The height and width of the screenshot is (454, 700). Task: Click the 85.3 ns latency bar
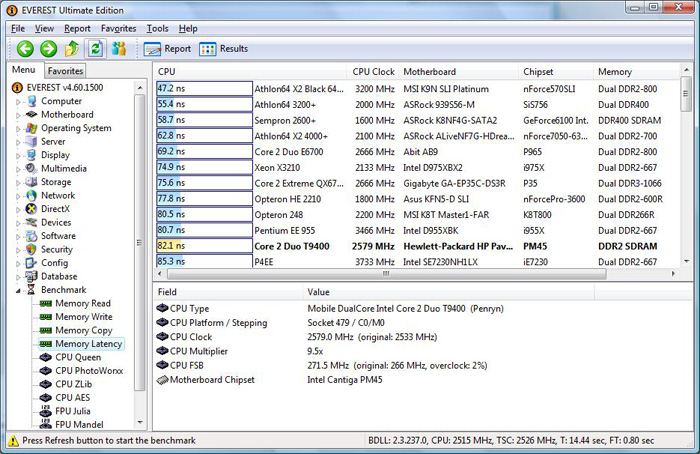[204, 261]
